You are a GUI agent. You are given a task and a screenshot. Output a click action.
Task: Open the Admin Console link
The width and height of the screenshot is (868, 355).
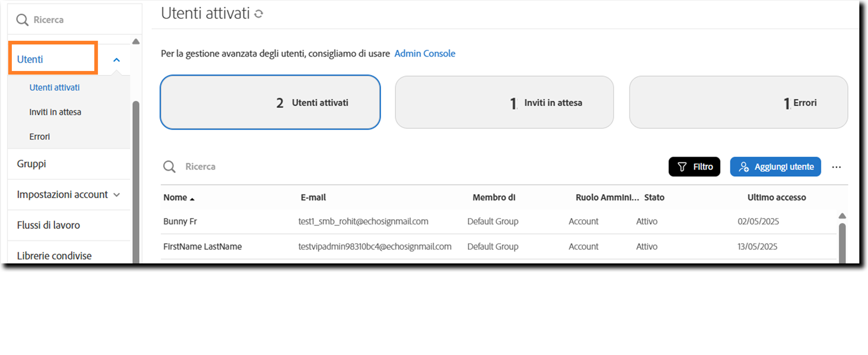pyautogui.click(x=424, y=53)
